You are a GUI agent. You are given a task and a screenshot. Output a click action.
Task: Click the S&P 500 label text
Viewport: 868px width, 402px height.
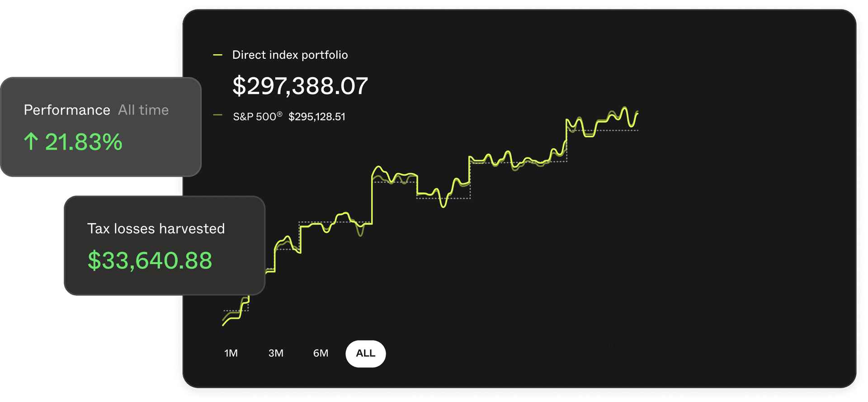[x=257, y=117]
